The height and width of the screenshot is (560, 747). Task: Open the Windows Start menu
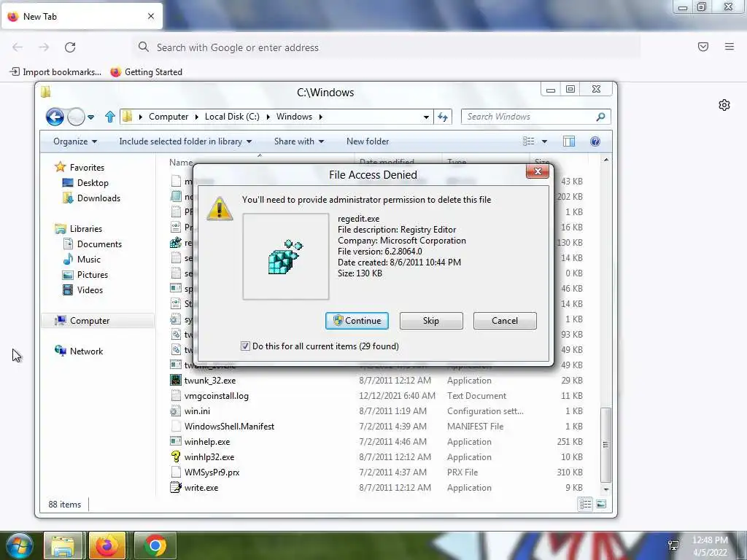click(19, 545)
